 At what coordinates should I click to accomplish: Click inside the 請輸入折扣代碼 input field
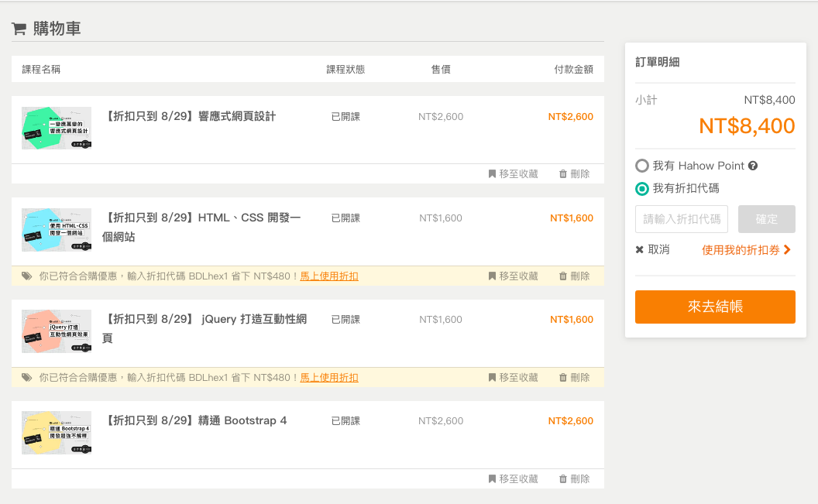pyautogui.click(x=681, y=219)
